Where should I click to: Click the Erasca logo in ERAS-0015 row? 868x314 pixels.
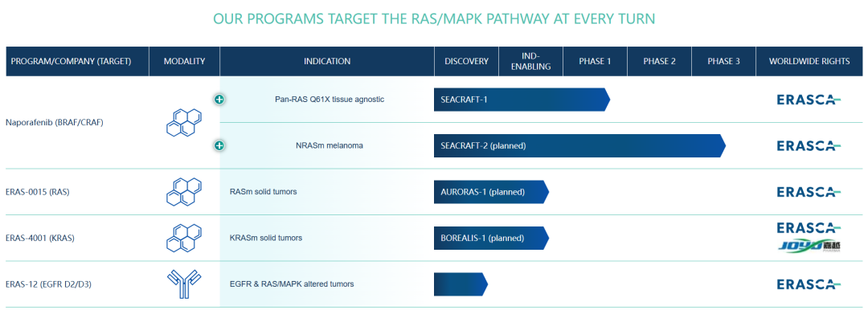[809, 192]
